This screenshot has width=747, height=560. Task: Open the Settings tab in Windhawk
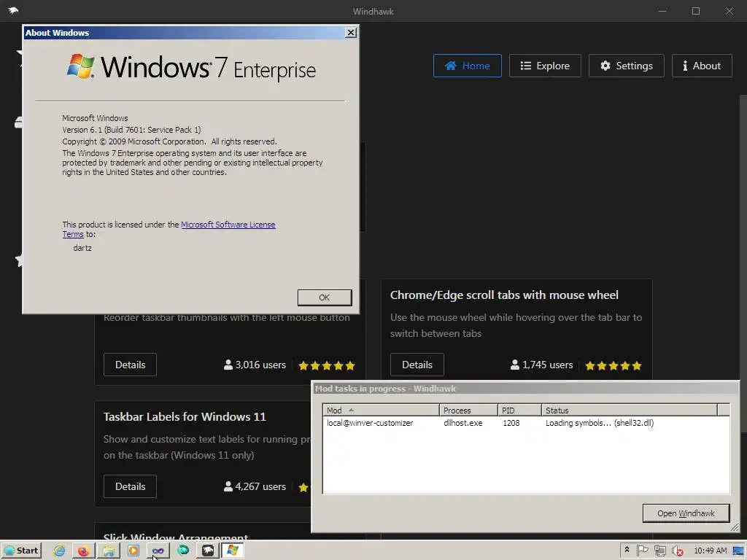tap(626, 66)
